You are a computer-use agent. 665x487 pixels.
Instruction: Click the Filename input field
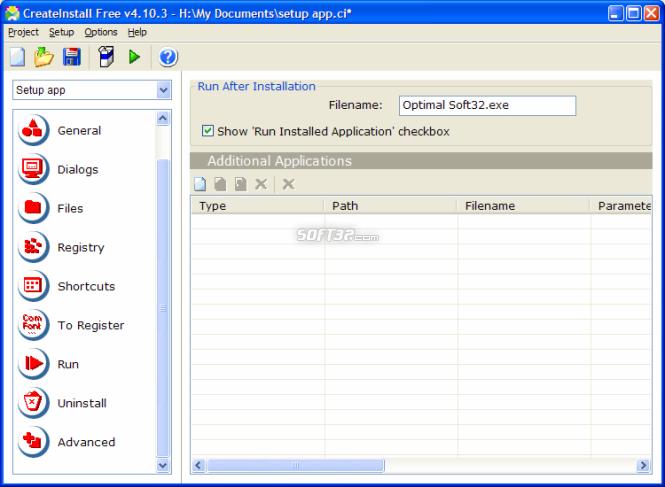click(487, 106)
